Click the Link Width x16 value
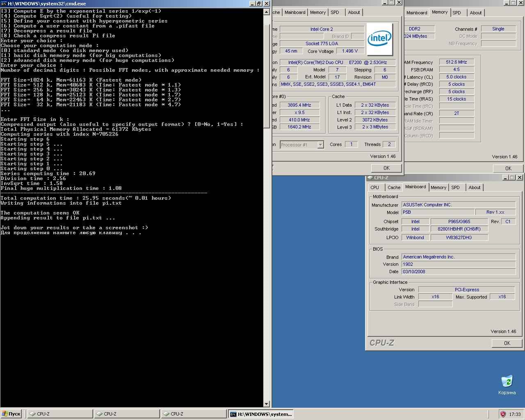 coord(435,297)
